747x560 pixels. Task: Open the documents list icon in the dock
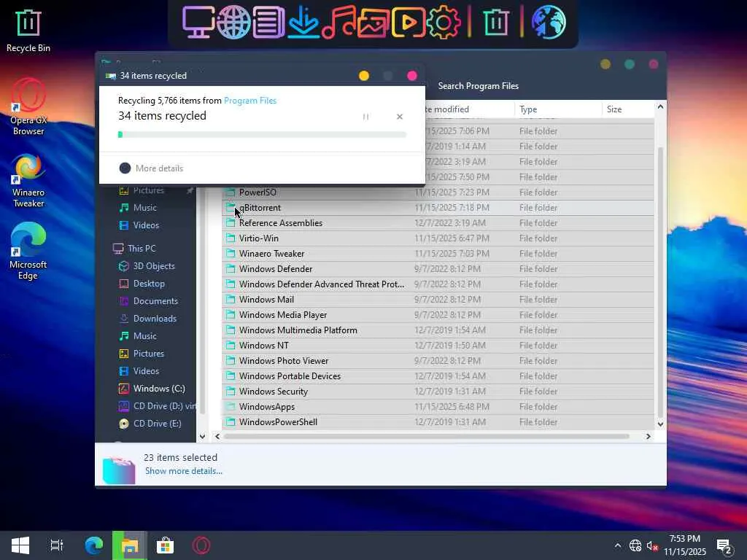(268, 22)
